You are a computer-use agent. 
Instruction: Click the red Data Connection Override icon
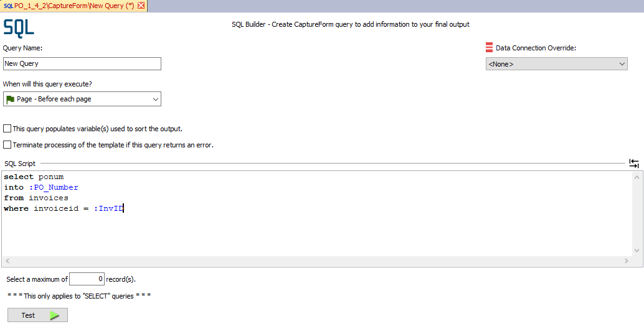tap(489, 48)
